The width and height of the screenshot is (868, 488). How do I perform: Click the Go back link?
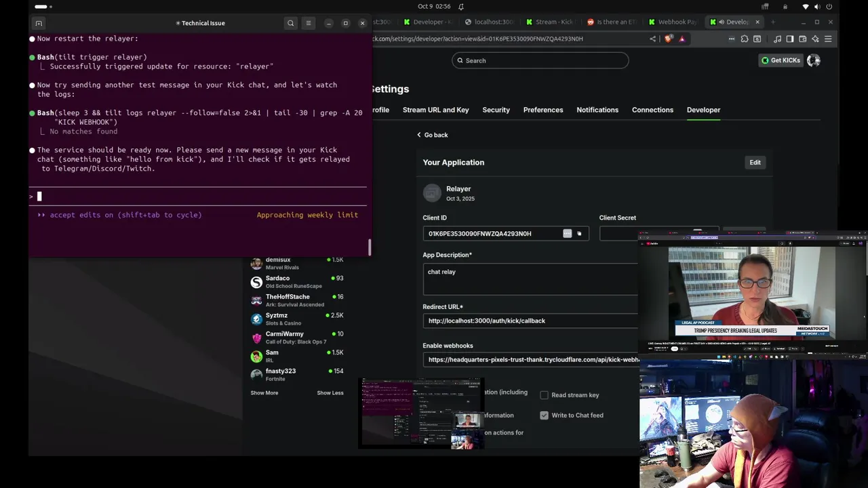pos(432,135)
